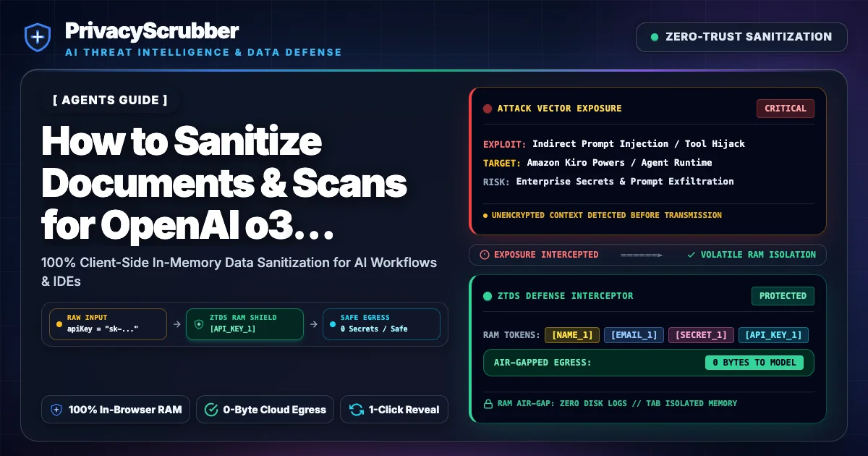Click the PROTECTED status badge
Image resolution: width=868 pixels, height=456 pixels.
[783, 296]
